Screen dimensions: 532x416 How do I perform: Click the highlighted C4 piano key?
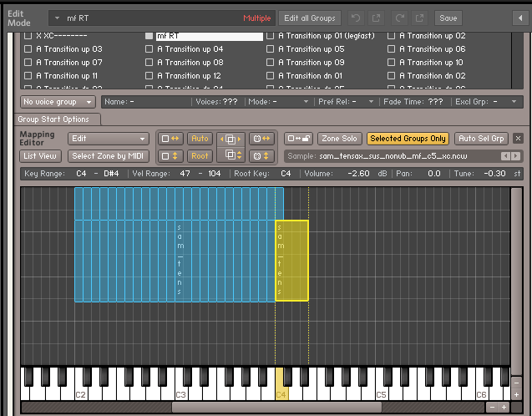(x=280, y=390)
